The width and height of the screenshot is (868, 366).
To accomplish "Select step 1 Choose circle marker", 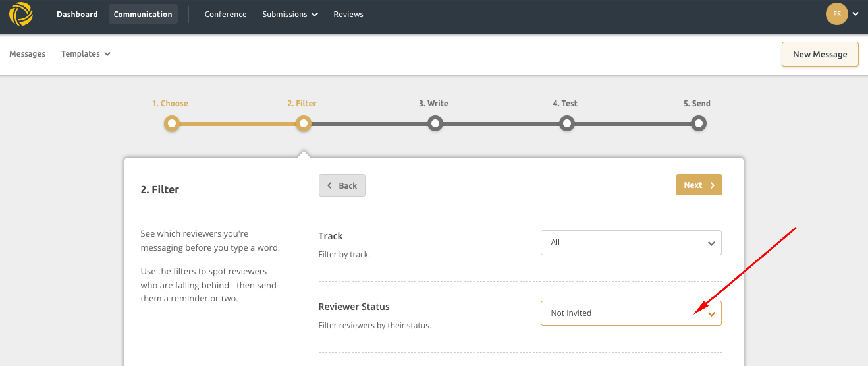I will (172, 123).
